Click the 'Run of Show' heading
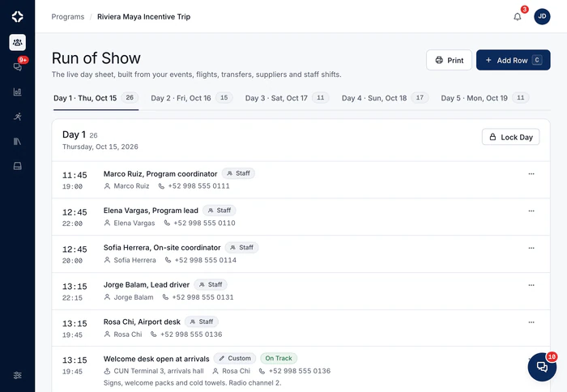The image size is (567, 392). pos(96,58)
